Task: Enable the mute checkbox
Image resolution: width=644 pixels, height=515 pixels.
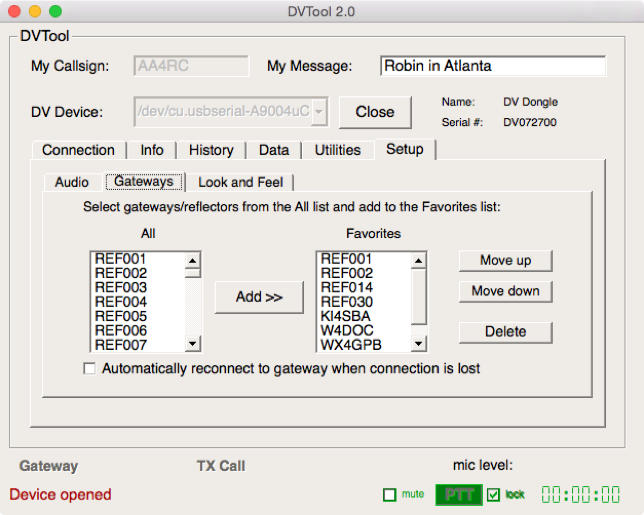Action: click(390, 495)
